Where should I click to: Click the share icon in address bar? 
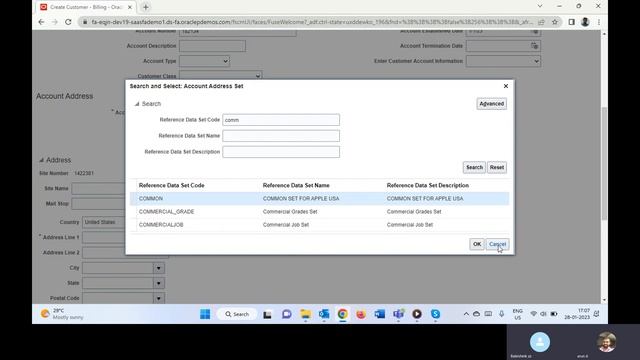(x=541, y=22)
